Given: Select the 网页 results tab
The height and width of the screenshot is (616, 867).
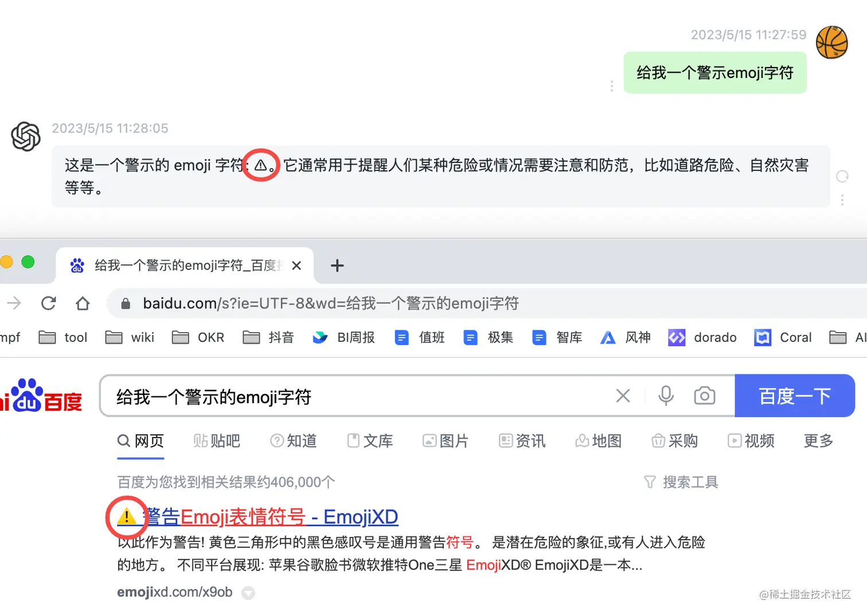Looking at the screenshot, I should click(x=140, y=441).
